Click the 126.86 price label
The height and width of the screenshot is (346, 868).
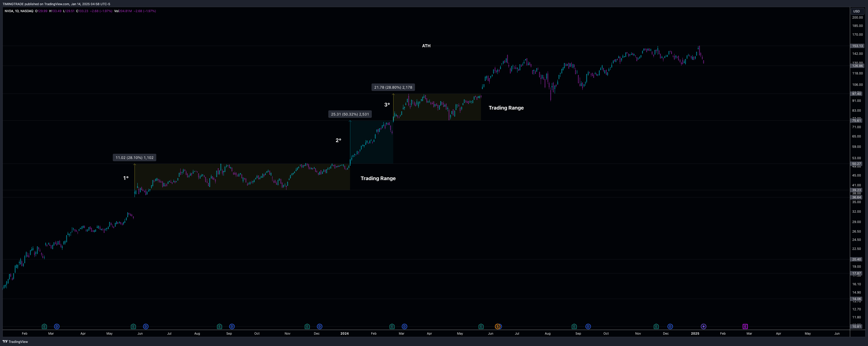857,66
